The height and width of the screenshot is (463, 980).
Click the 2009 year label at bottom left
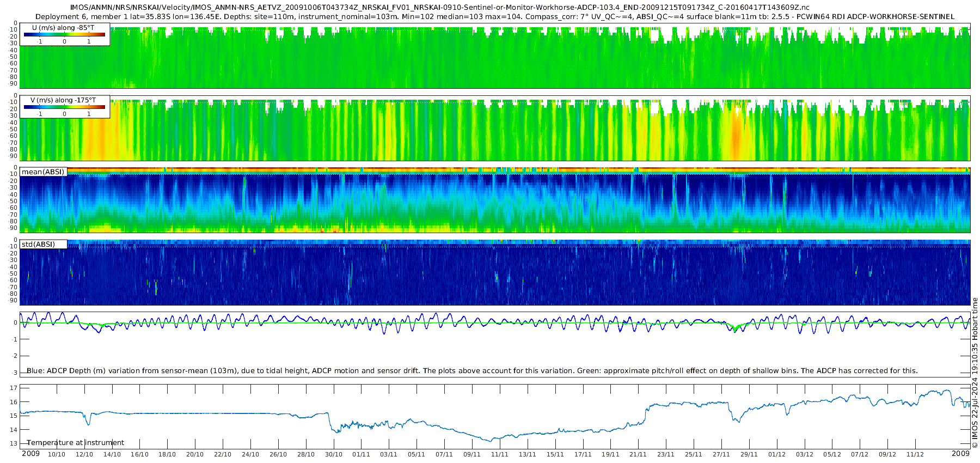coord(30,454)
